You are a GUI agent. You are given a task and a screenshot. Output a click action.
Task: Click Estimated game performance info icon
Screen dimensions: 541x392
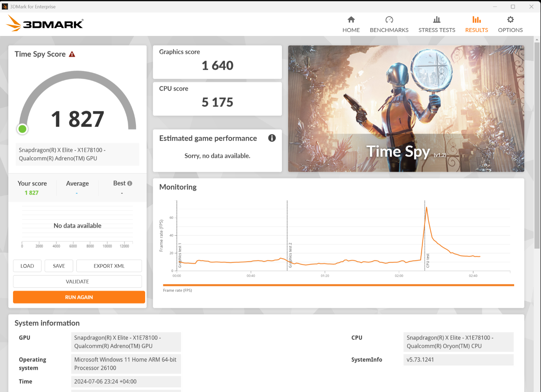coord(272,138)
